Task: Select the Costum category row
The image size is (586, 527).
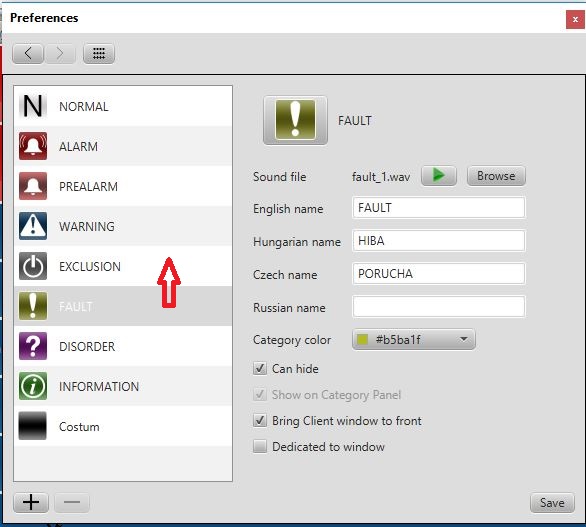Action: pos(123,426)
